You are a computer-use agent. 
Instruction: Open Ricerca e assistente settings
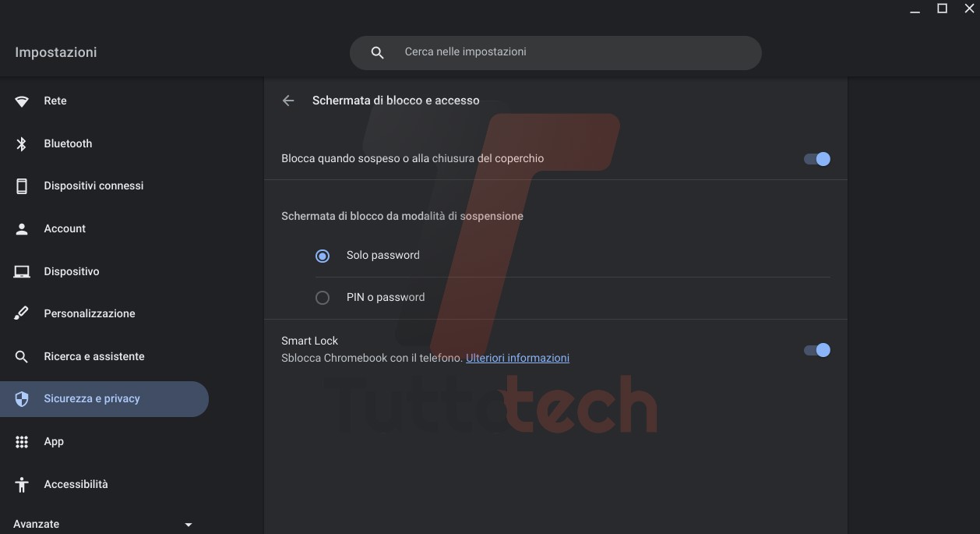(93, 356)
